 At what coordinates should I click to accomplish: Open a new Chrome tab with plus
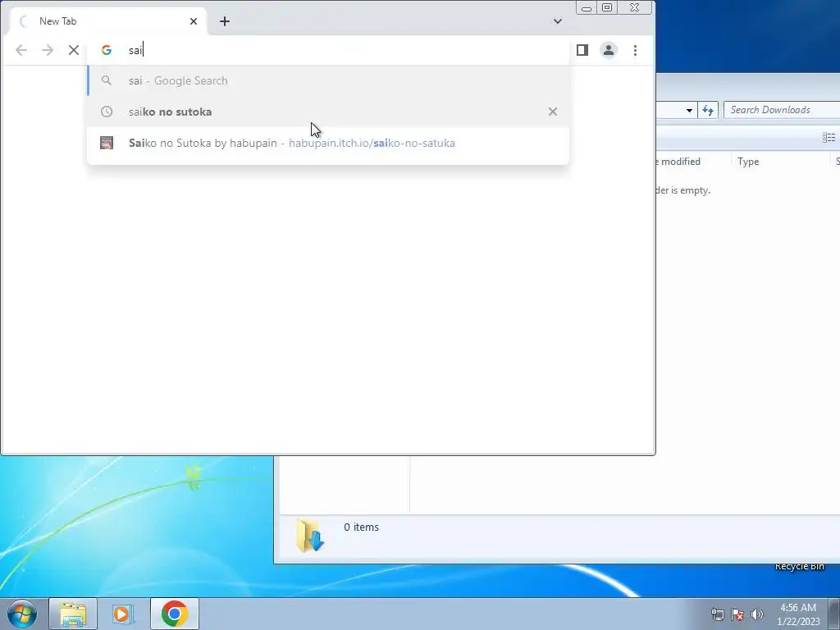click(225, 21)
